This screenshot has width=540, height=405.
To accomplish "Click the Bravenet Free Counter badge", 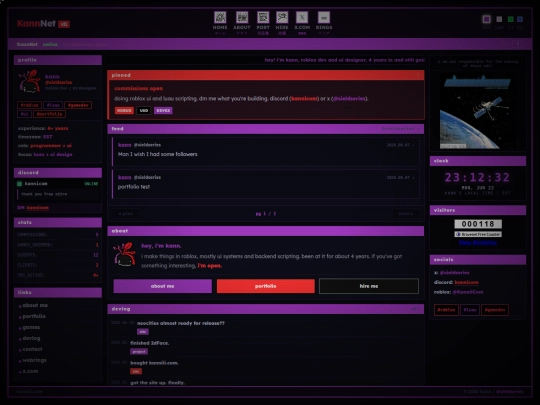I will tap(478, 234).
